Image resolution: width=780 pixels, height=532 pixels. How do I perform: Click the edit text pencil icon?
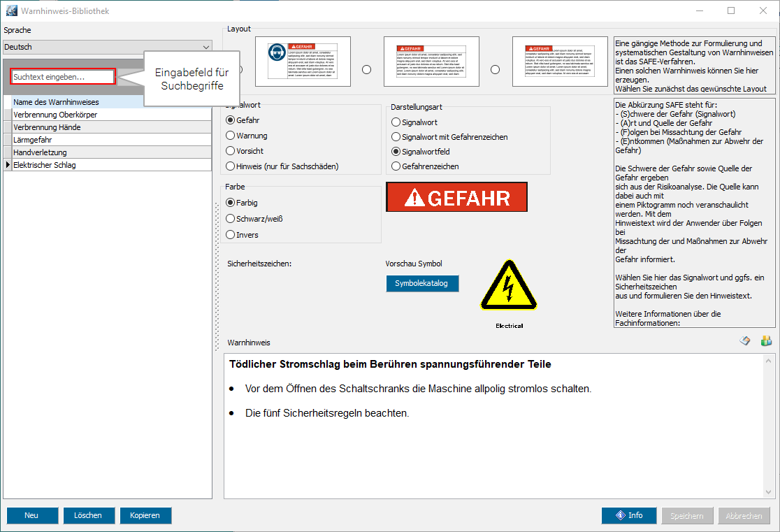745,341
